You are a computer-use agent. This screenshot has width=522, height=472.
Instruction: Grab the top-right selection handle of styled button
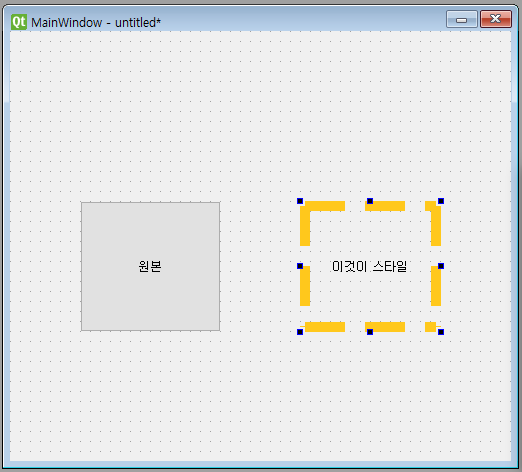coord(441,201)
